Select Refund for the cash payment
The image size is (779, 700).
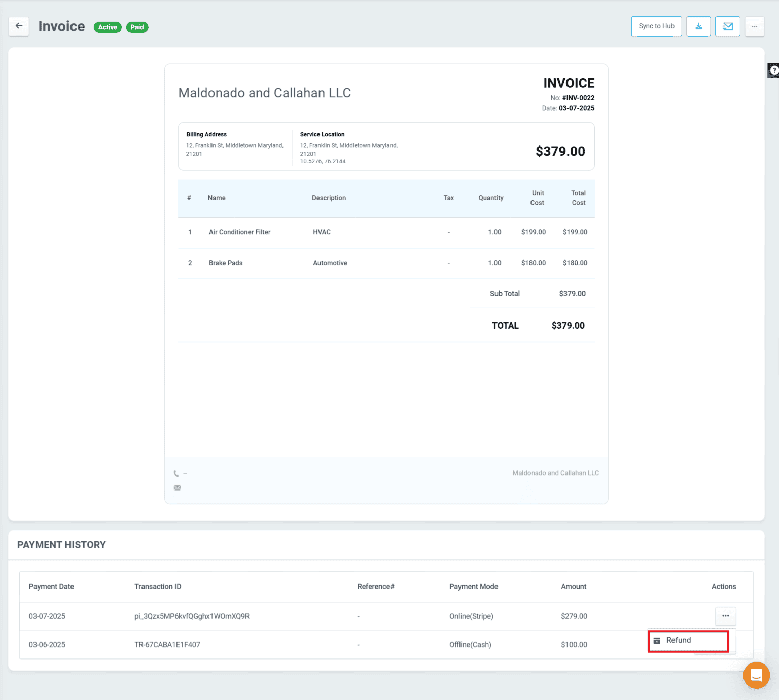[x=678, y=640]
